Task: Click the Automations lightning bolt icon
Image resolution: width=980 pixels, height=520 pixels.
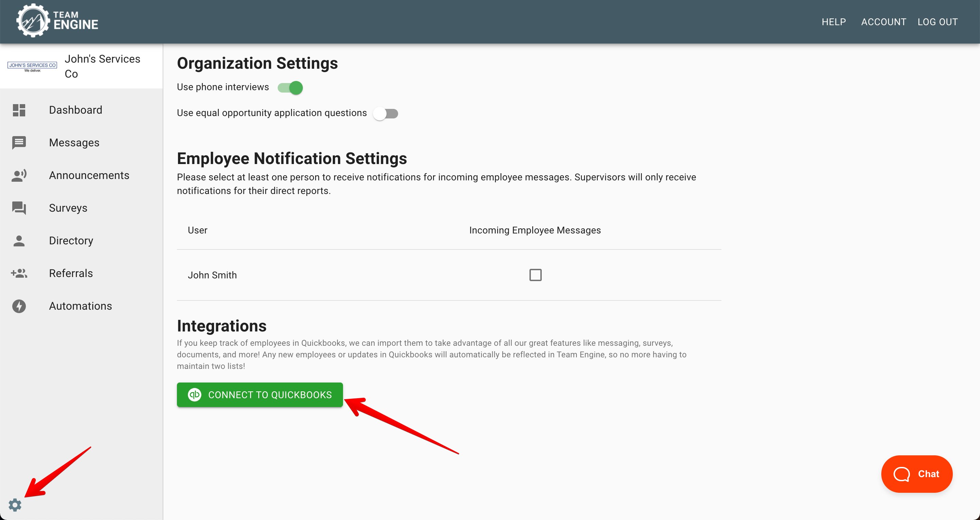Action: (x=19, y=306)
